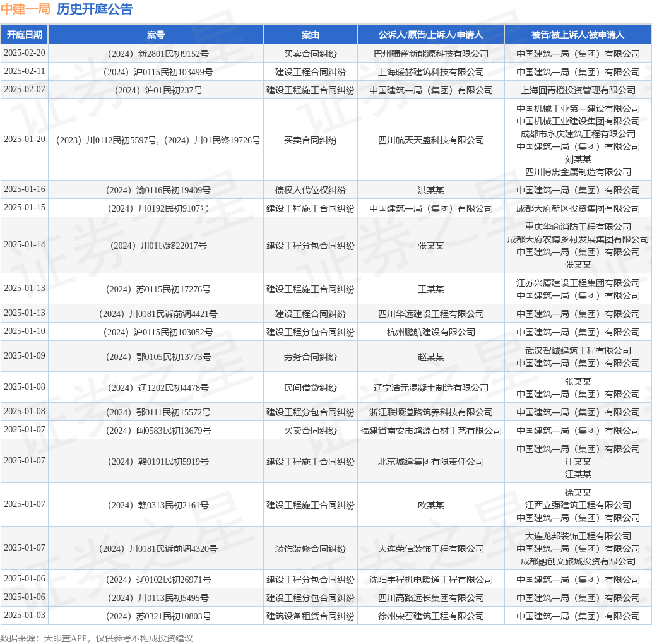652x644 pixels.
Task: Click the date 2025-01-16
Action: tap(25, 189)
